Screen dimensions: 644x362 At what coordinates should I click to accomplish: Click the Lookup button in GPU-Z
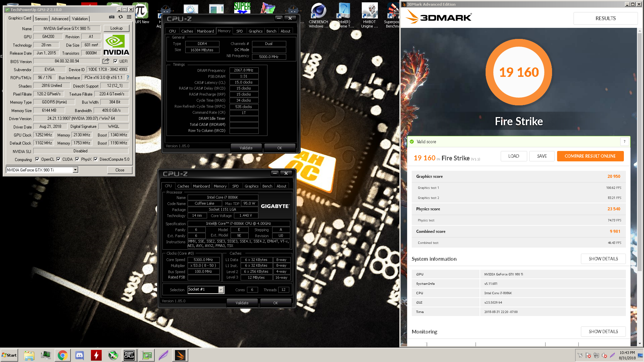[x=116, y=28]
